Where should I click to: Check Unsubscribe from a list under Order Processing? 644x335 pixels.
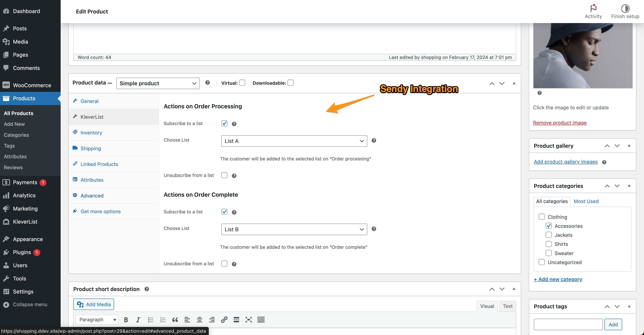pos(224,175)
